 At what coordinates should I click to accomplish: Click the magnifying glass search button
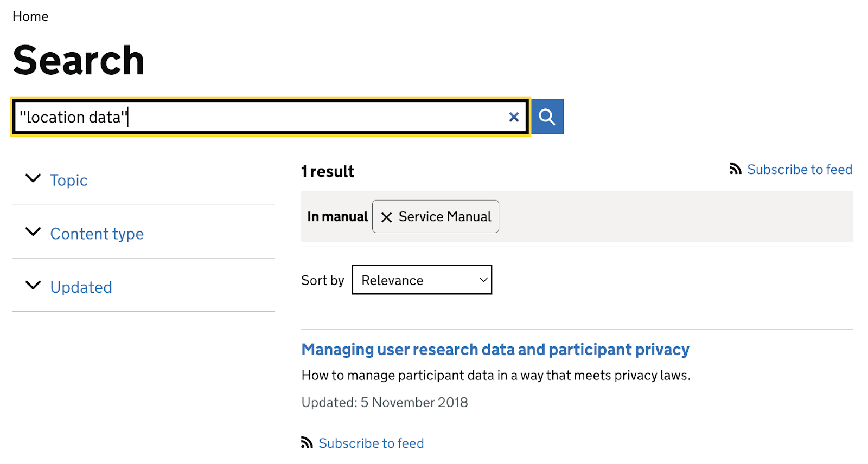point(547,117)
